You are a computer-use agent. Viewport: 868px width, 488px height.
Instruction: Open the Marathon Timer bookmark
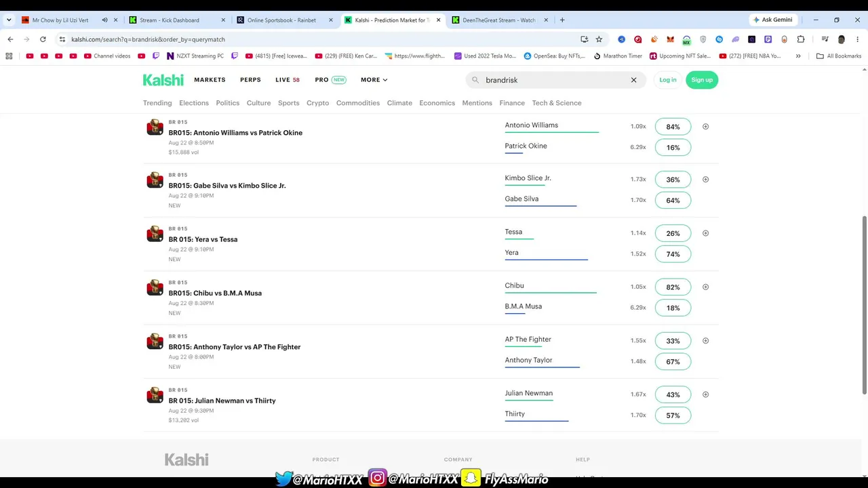coord(618,56)
